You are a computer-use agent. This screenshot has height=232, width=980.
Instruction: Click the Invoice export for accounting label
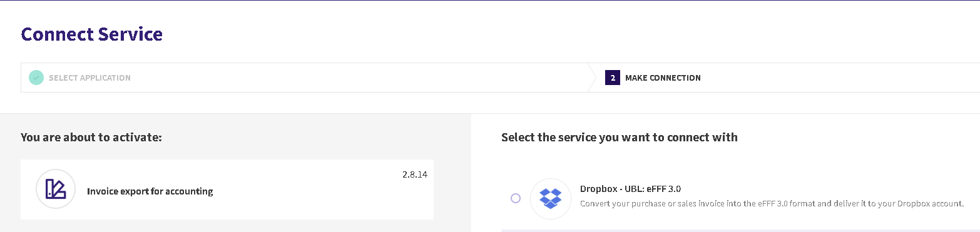pos(150,191)
